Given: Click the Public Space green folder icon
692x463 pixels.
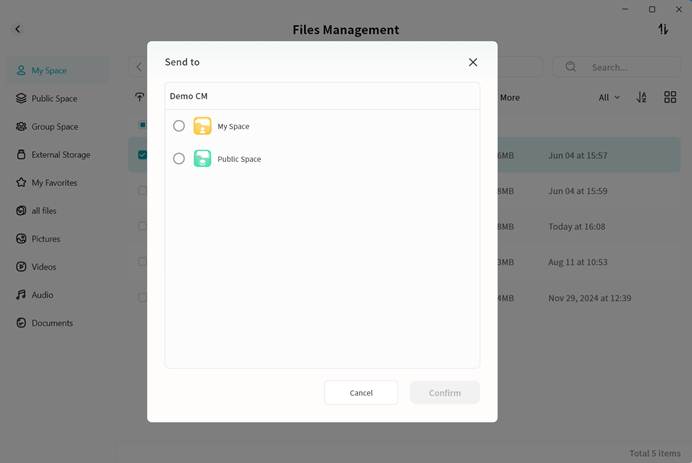Looking at the screenshot, I should (x=202, y=159).
